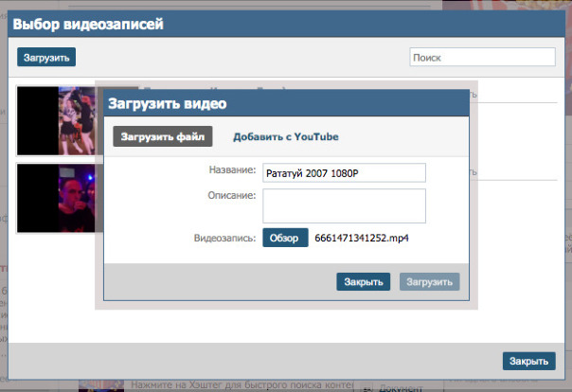Click the Видеозапись: label

tap(224, 238)
